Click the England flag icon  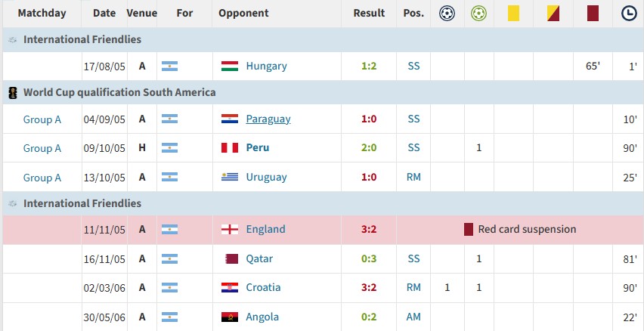click(x=230, y=229)
